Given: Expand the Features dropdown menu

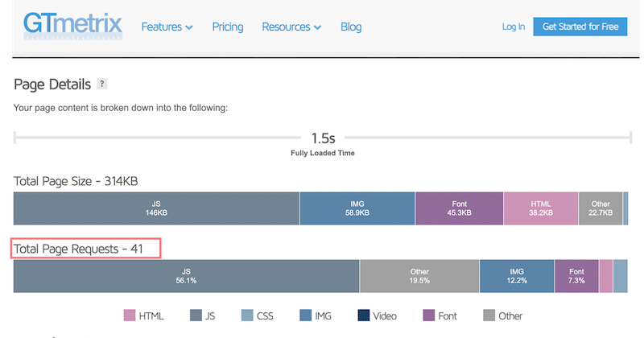Looking at the screenshot, I should pyautogui.click(x=167, y=27).
